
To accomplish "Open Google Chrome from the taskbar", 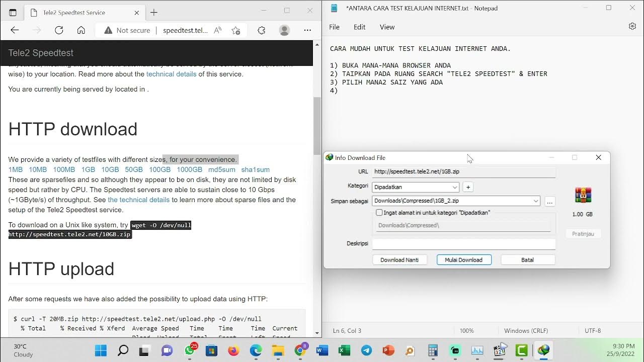I will click(x=300, y=350).
